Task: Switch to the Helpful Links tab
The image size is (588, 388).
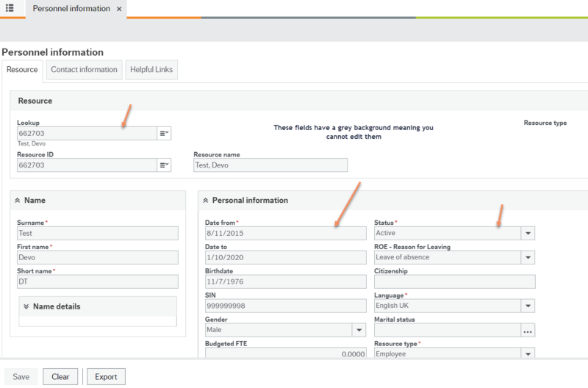Action: pyautogui.click(x=151, y=70)
